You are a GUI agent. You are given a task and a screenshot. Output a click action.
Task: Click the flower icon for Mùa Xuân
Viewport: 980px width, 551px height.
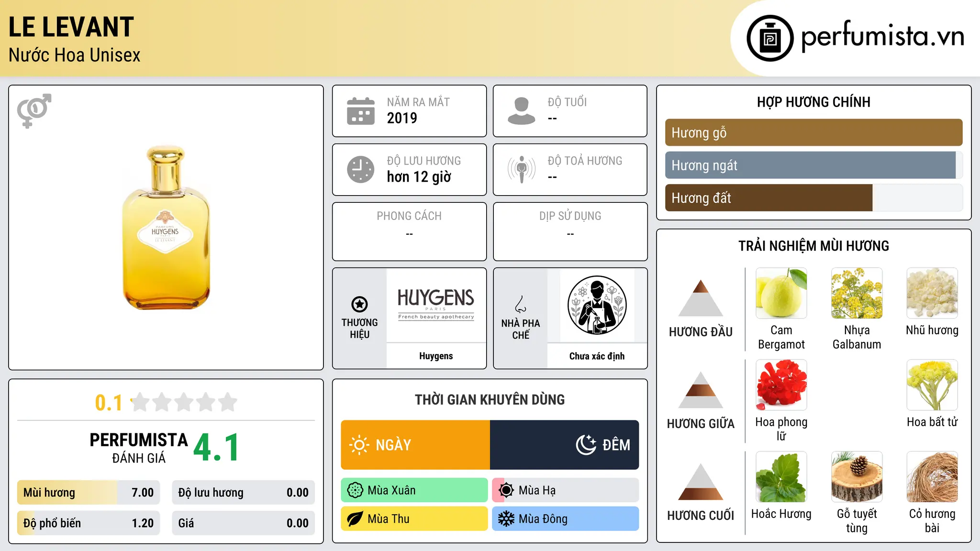(x=355, y=490)
